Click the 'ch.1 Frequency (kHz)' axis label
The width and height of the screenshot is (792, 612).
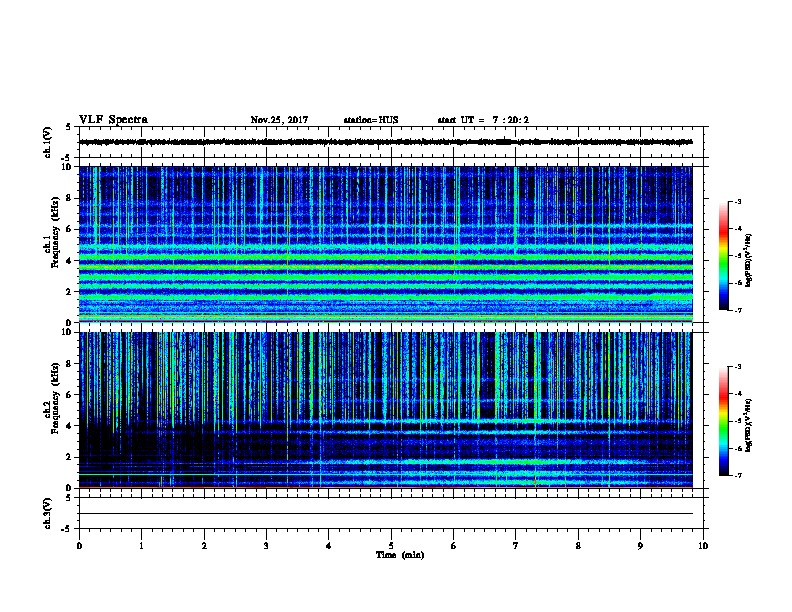coord(52,232)
